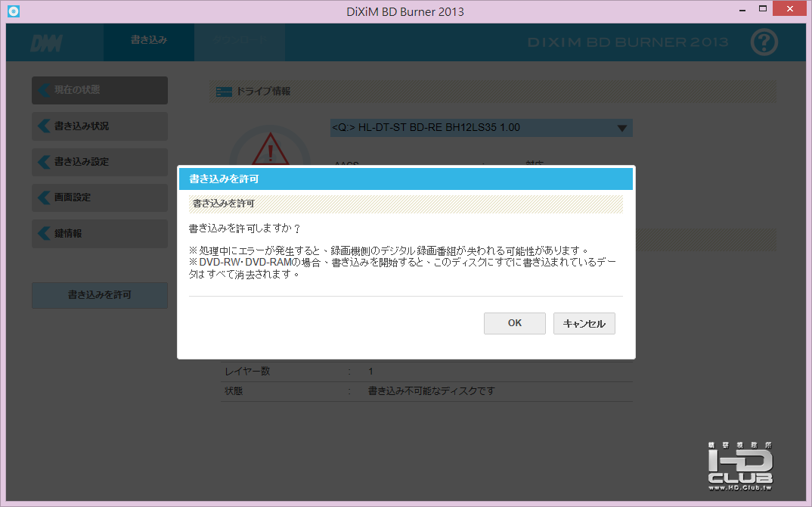Open 画面設定 sidebar item

(x=100, y=198)
